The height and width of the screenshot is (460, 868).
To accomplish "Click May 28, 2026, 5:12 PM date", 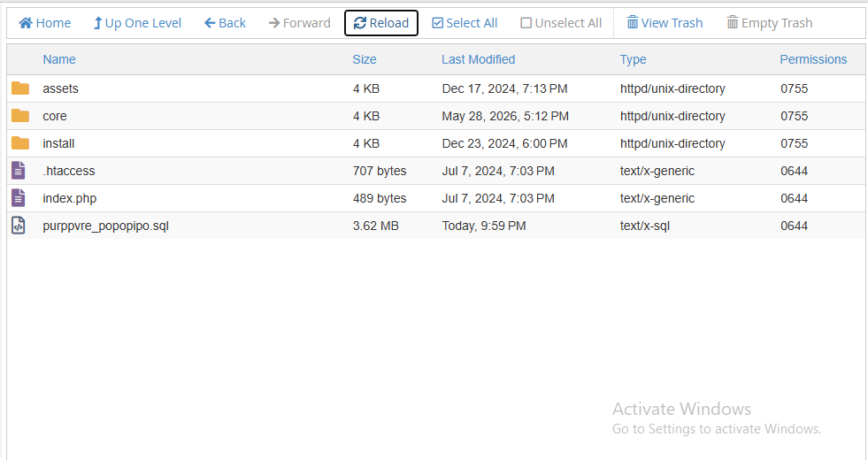I will point(505,116).
